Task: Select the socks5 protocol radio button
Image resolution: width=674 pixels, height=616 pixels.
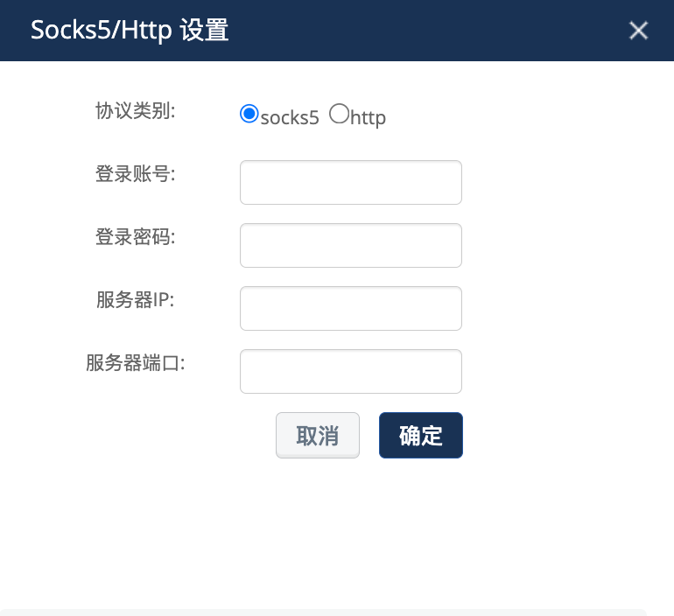Action: [x=249, y=114]
